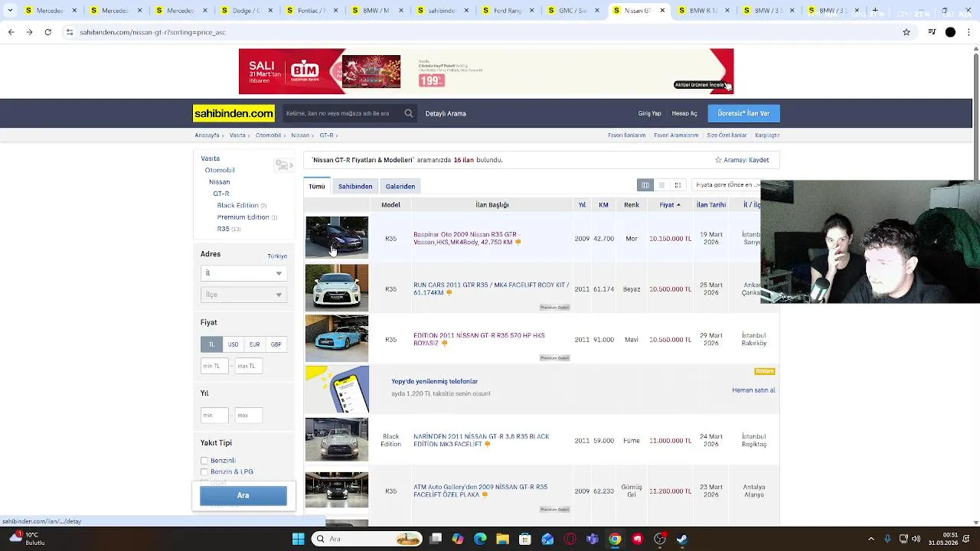The width and height of the screenshot is (980, 551).
Task: Open OBS Studio from the taskbar
Action: (x=659, y=539)
